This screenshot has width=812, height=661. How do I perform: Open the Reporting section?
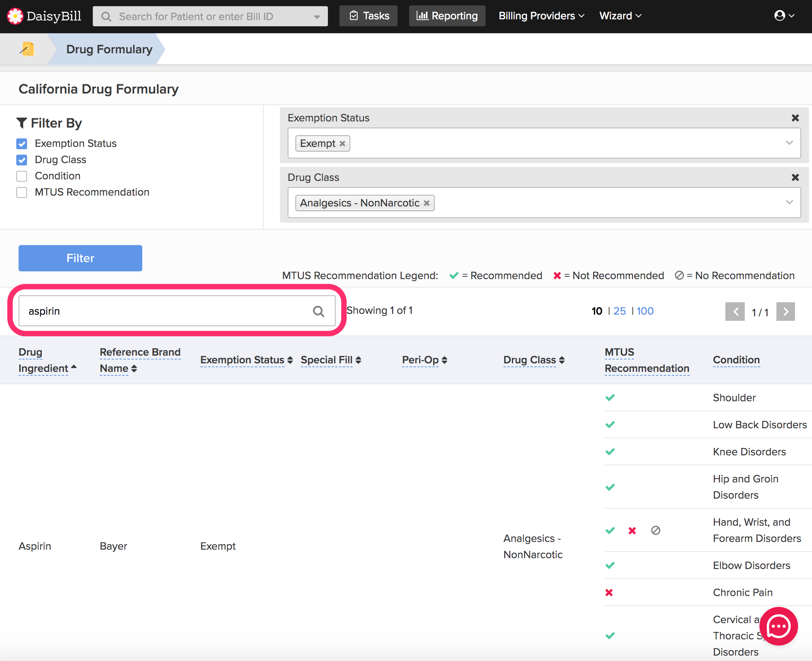click(447, 16)
